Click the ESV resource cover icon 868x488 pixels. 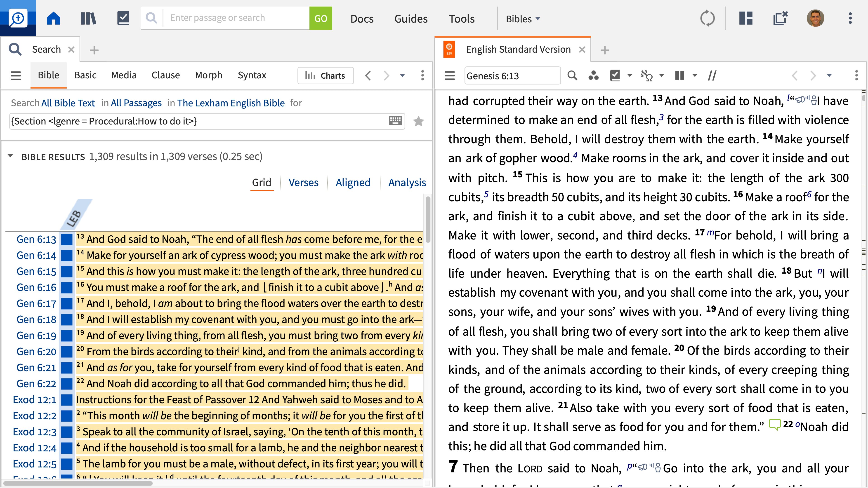click(449, 49)
